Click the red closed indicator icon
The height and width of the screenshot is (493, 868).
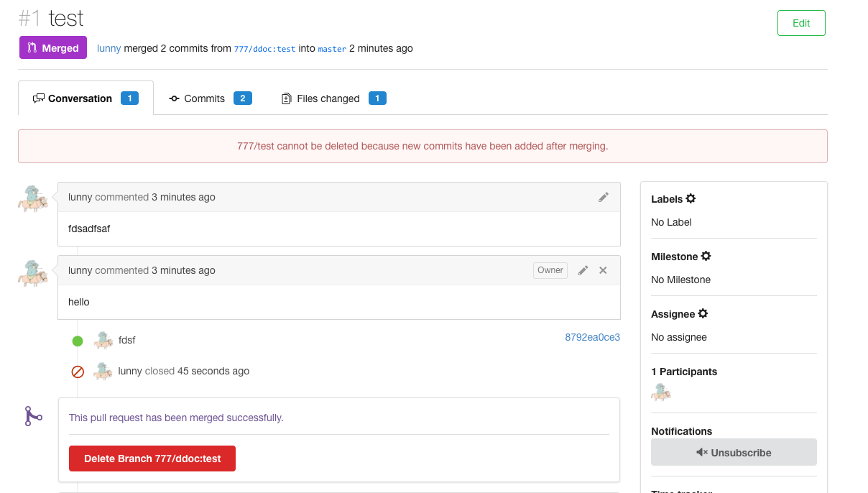(x=78, y=372)
